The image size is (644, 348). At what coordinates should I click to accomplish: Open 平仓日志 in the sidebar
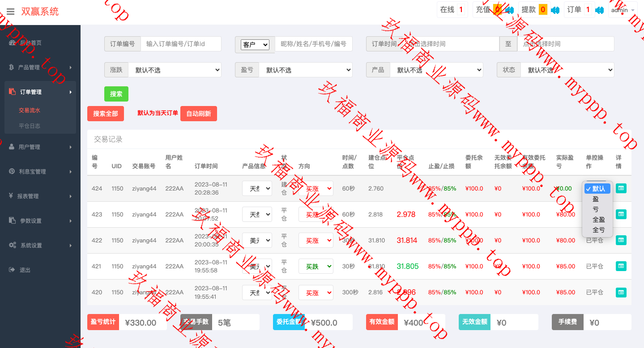[30, 126]
